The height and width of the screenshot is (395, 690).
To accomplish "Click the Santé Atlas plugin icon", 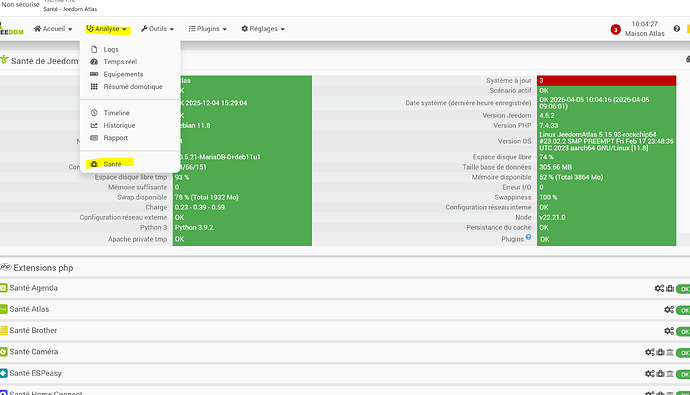I will [4, 309].
